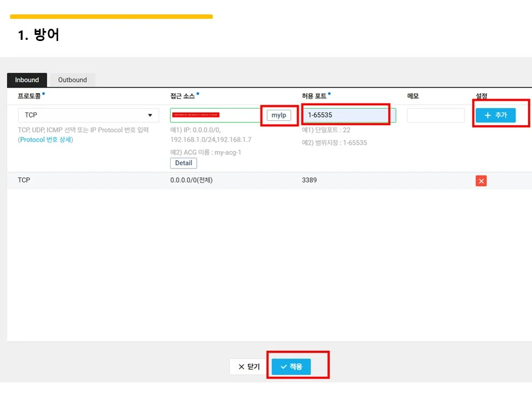
Task: Switch to the Outbound tab
Action: tap(72, 80)
